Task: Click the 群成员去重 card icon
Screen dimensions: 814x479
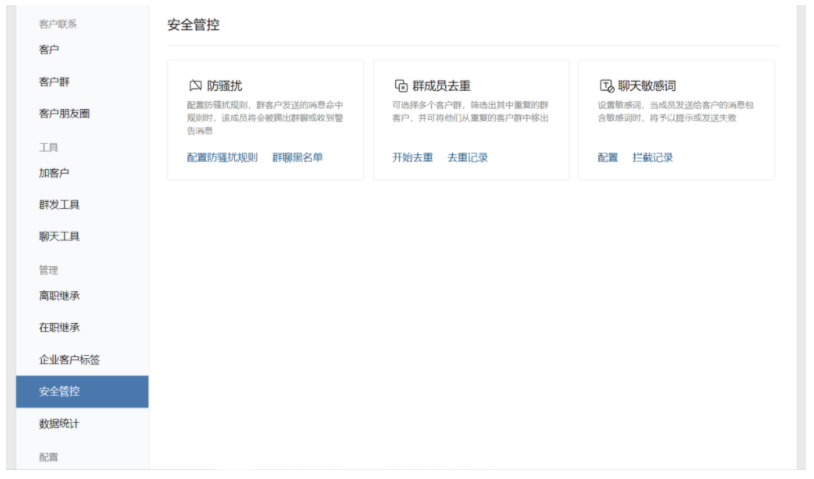Action: coord(401,85)
